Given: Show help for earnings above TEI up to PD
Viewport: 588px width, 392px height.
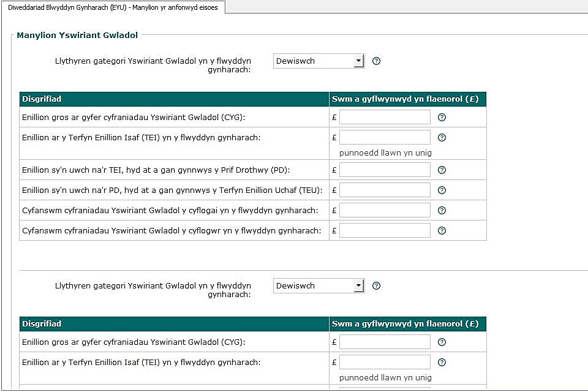Looking at the screenshot, I should 442,170.
